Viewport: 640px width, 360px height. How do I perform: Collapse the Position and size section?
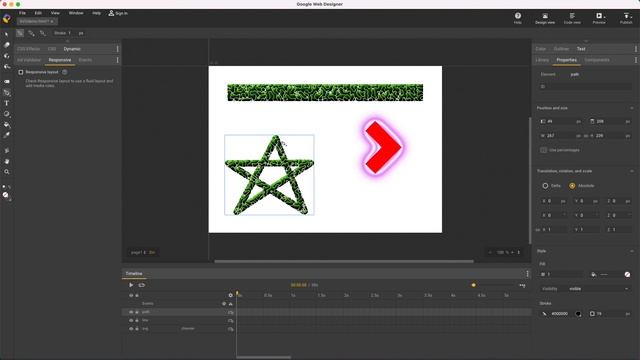632,108
